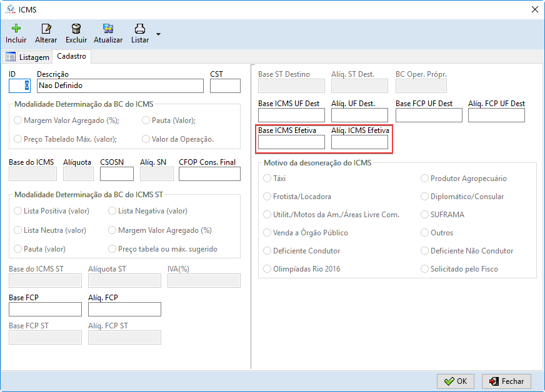Click the Descrição text field
This screenshot has height=392, width=545.
tap(120, 86)
